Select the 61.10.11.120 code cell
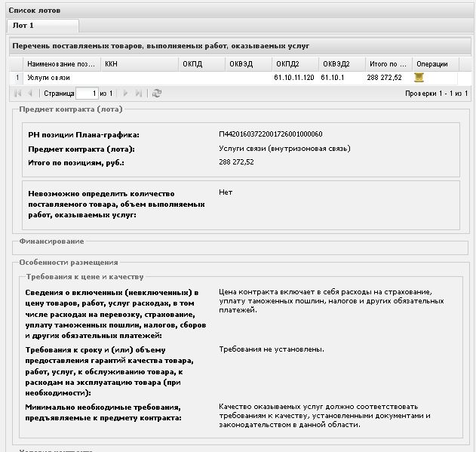Image resolution: width=476 pixels, height=452 pixels. point(294,78)
